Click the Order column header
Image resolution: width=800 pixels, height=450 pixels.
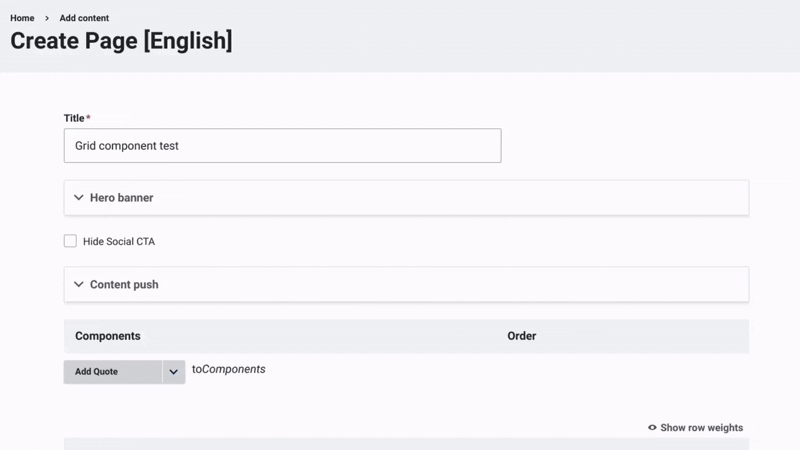pyautogui.click(x=522, y=336)
